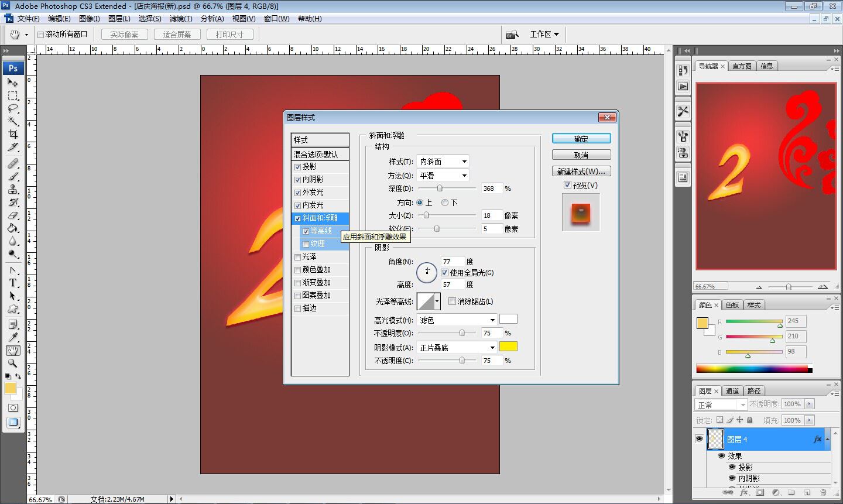Click the 深度 depth slider handle
843x504 pixels.
pos(440,188)
